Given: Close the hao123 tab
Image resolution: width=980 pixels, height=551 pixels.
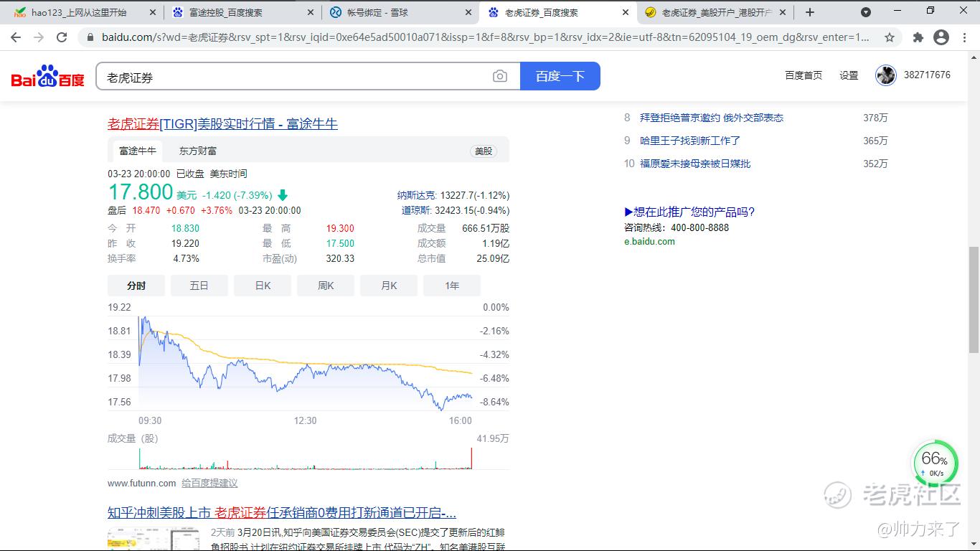Looking at the screenshot, I should click(152, 12).
